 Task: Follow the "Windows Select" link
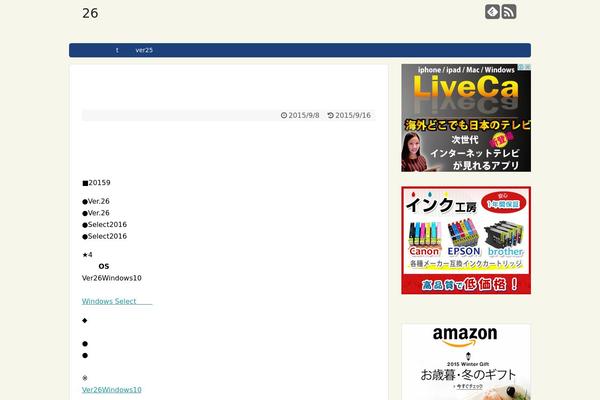click(x=117, y=301)
